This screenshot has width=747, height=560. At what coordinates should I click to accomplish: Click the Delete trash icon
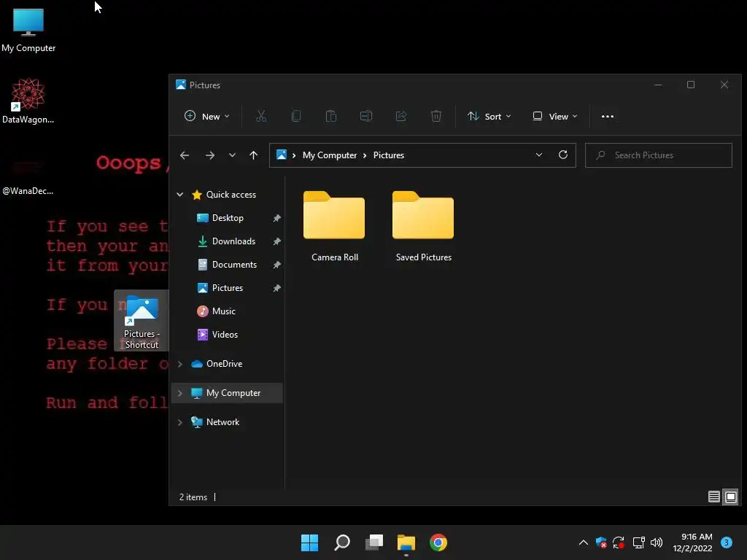tap(436, 116)
